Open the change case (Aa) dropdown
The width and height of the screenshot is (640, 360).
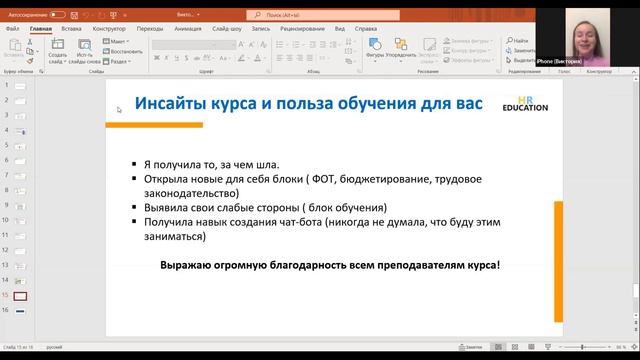point(224,58)
